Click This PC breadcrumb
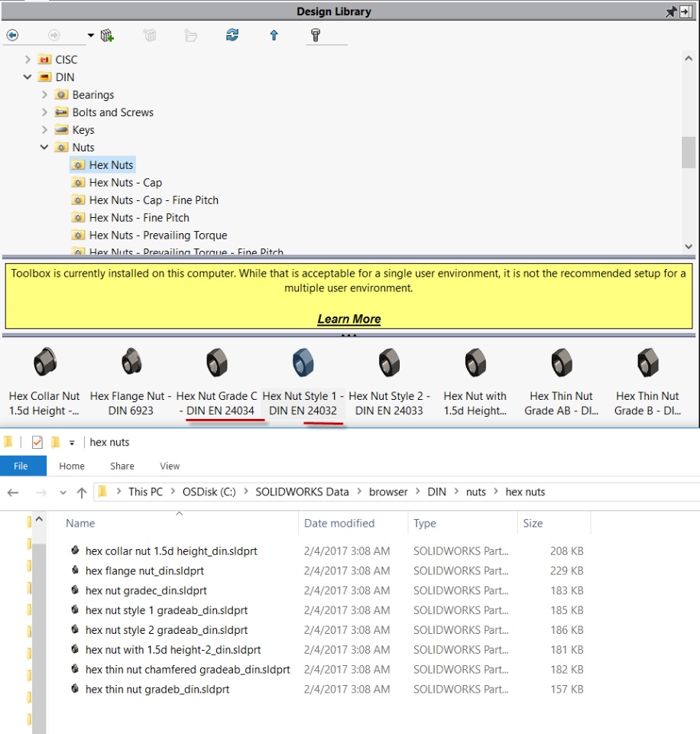700x734 pixels. [x=145, y=492]
